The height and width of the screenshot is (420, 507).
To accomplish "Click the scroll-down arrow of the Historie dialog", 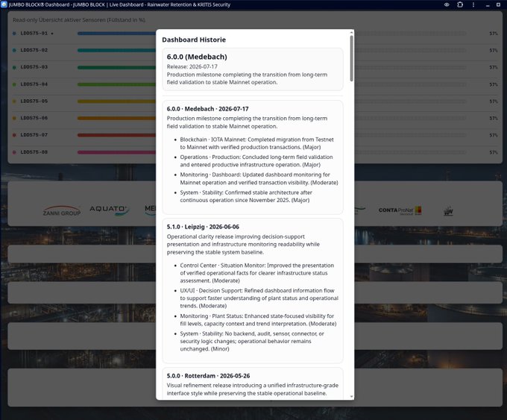I will click(351, 397).
